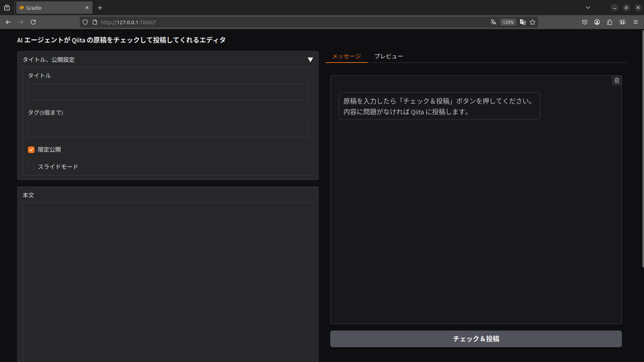Open the browser hamburger menu
Viewport: 644px width, 362px height.
click(636, 22)
